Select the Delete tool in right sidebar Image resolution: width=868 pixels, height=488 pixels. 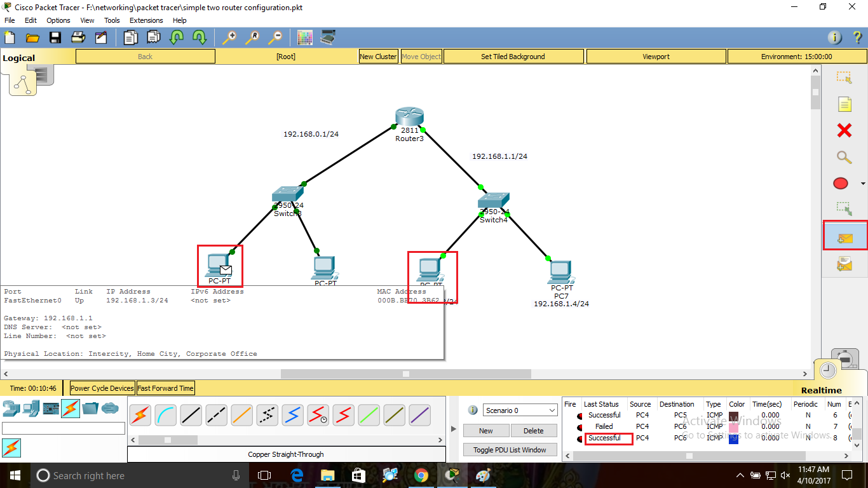point(844,130)
